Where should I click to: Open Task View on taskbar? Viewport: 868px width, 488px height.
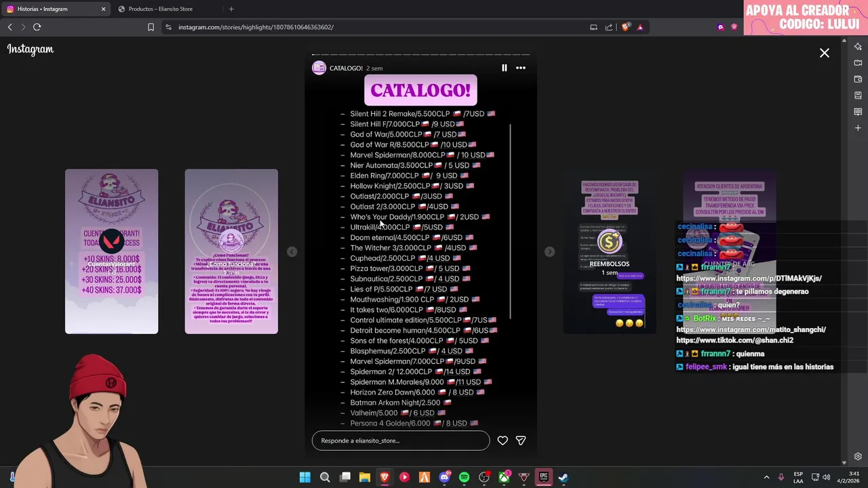345,477
